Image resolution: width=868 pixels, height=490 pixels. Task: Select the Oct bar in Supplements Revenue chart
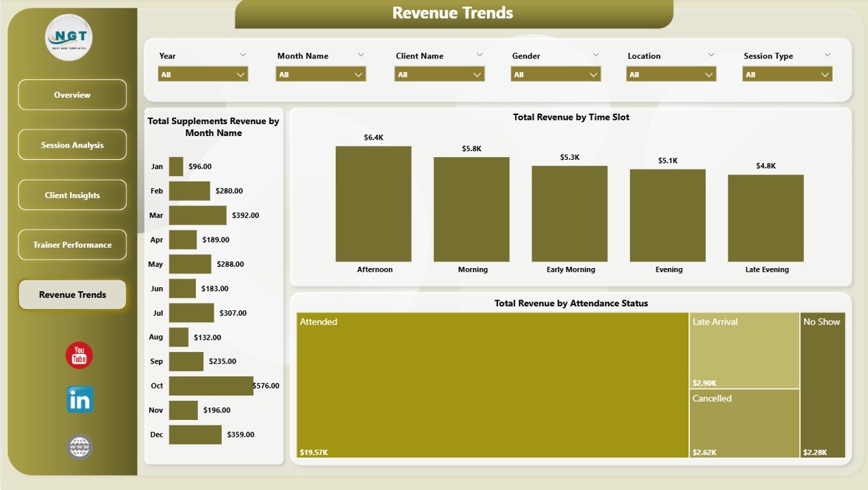(211, 385)
